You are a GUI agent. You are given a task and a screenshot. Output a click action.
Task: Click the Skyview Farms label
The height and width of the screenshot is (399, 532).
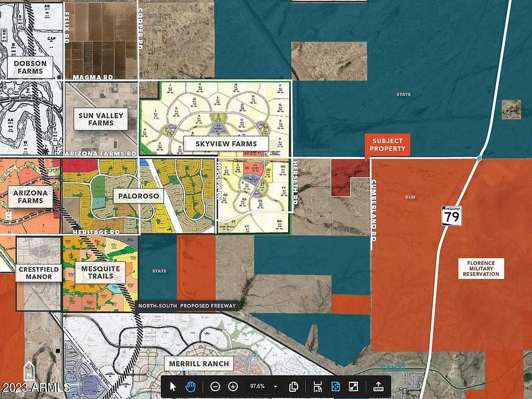(x=226, y=144)
